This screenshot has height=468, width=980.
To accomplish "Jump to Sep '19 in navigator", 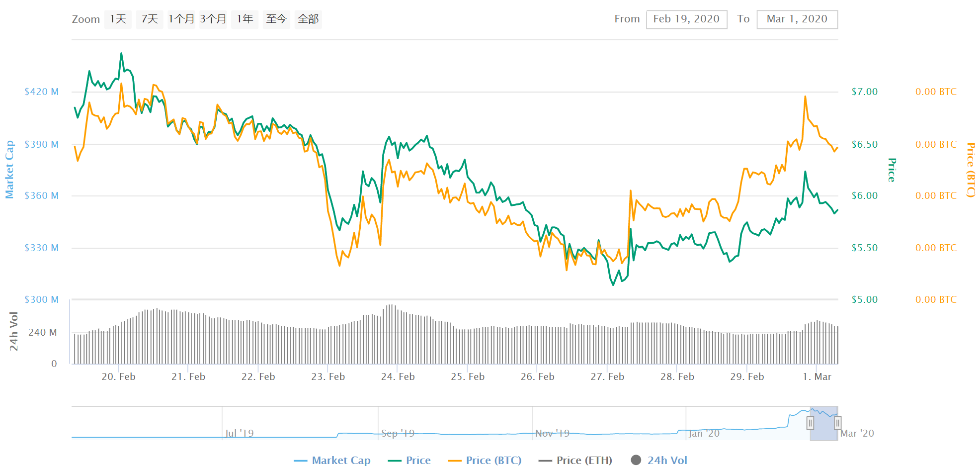I will point(398,433).
